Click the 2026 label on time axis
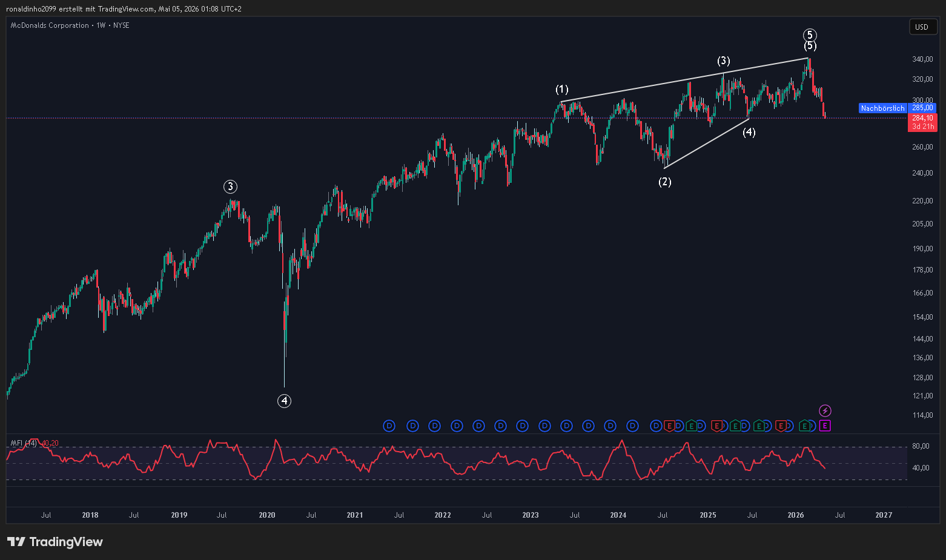The height and width of the screenshot is (560, 946). pyautogui.click(x=796, y=515)
